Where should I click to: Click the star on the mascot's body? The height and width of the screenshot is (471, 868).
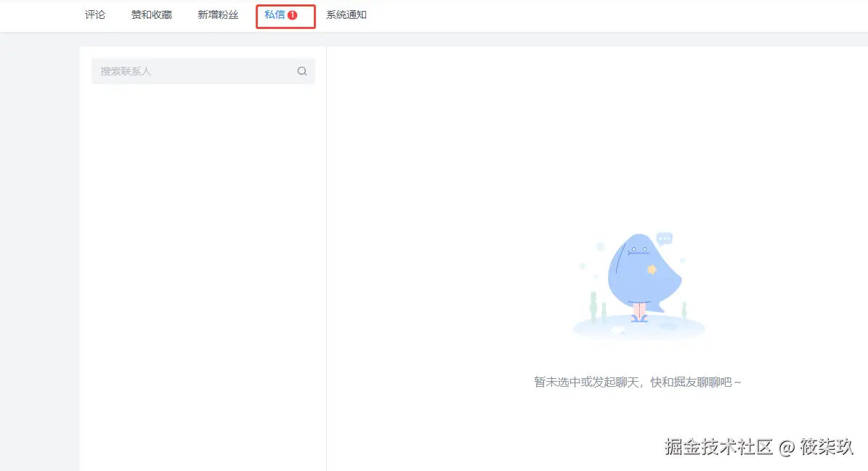(x=652, y=269)
